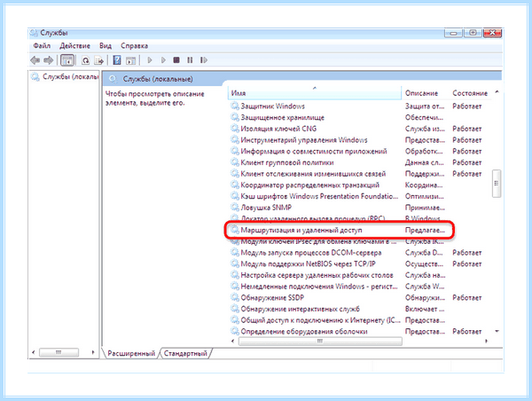Select service Клиент групповой политики
The width and height of the screenshot is (532, 401).
287,162
